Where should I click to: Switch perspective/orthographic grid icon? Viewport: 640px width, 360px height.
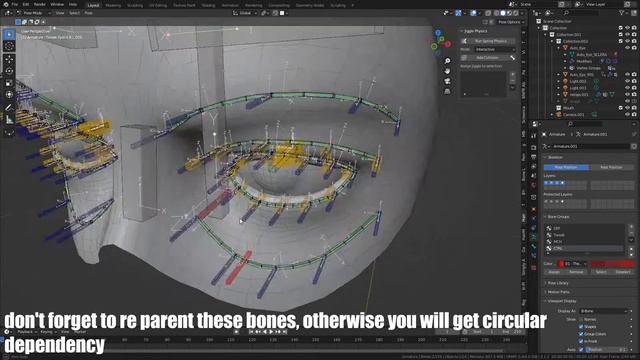click(447, 91)
